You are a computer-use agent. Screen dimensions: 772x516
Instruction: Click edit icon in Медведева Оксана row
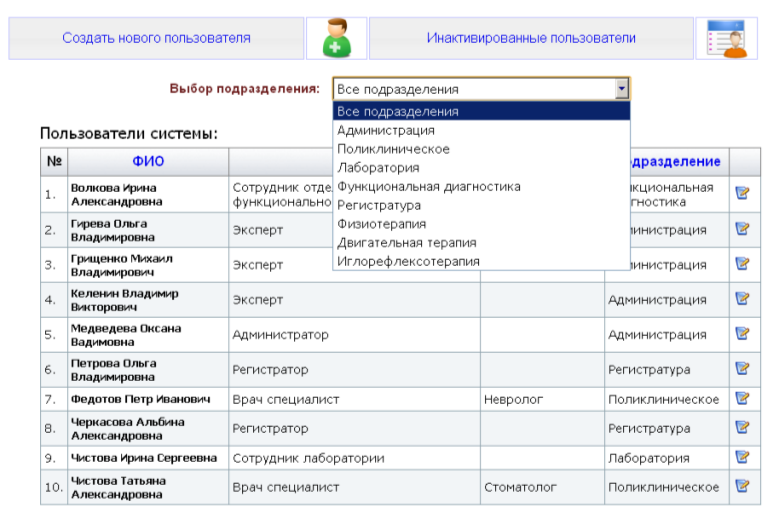742,334
